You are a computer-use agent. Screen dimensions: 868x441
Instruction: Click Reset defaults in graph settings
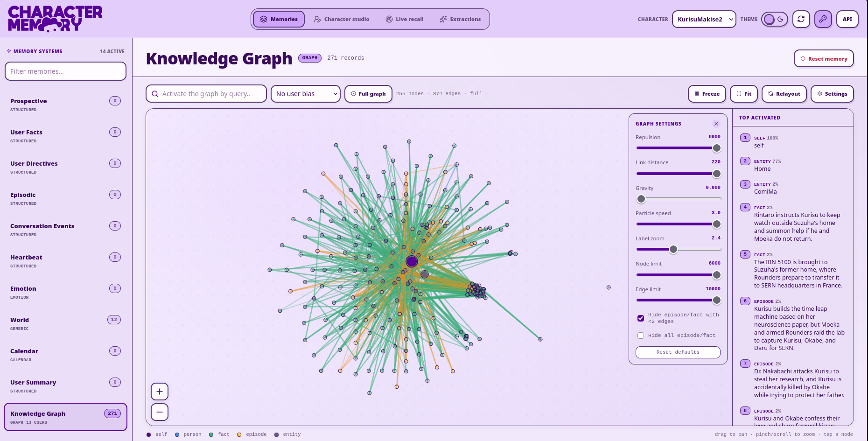678,352
